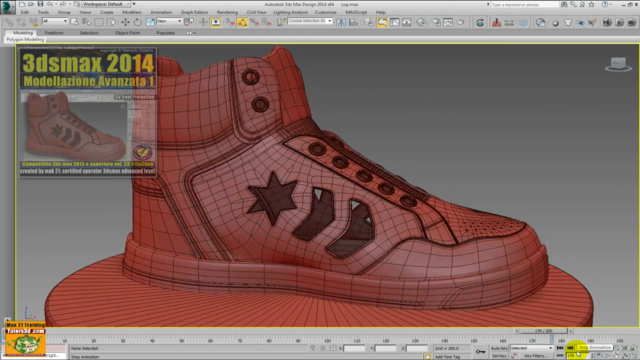This screenshot has height=360, width=640.
Task: Toggle keyboard shortcut override button
Action: pyautogui.click(x=216, y=22)
